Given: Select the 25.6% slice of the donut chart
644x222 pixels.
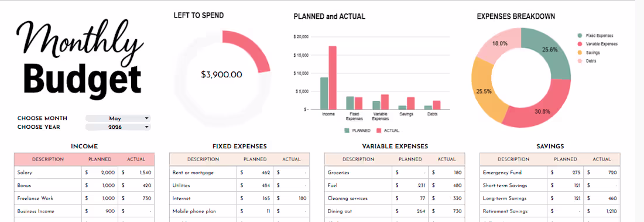Looking at the screenshot, I should (x=550, y=50).
